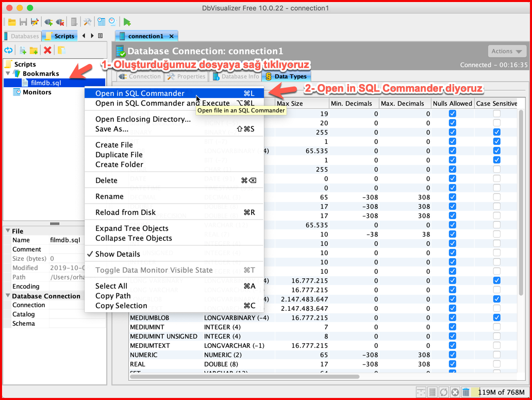The width and height of the screenshot is (532, 400).
Task: Click the four-arrows status bar icon
Action: click(421, 392)
